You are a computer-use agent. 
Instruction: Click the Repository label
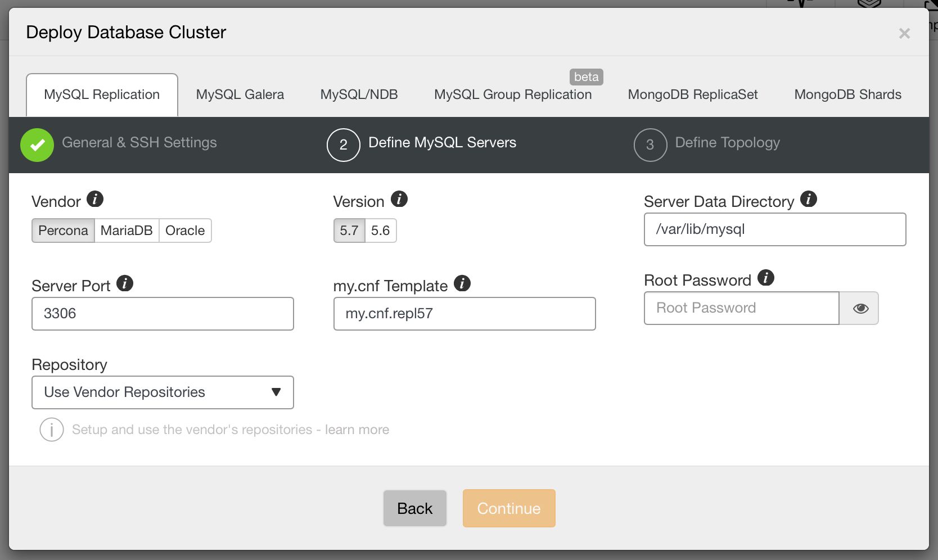coord(69,365)
